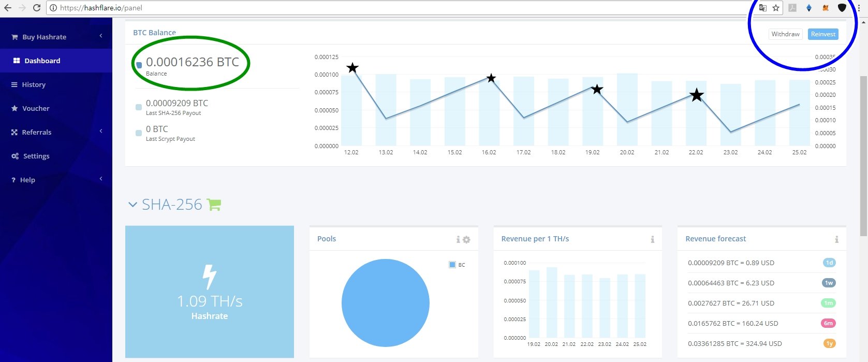The height and width of the screenshot is (362, 868).
Task: Click the 1m forecast badge
Action: click(x=829, y=303)
